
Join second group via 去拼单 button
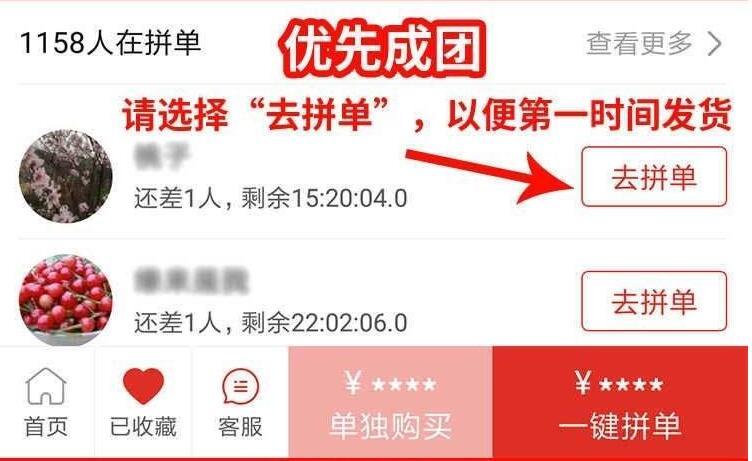coord(654,301)
